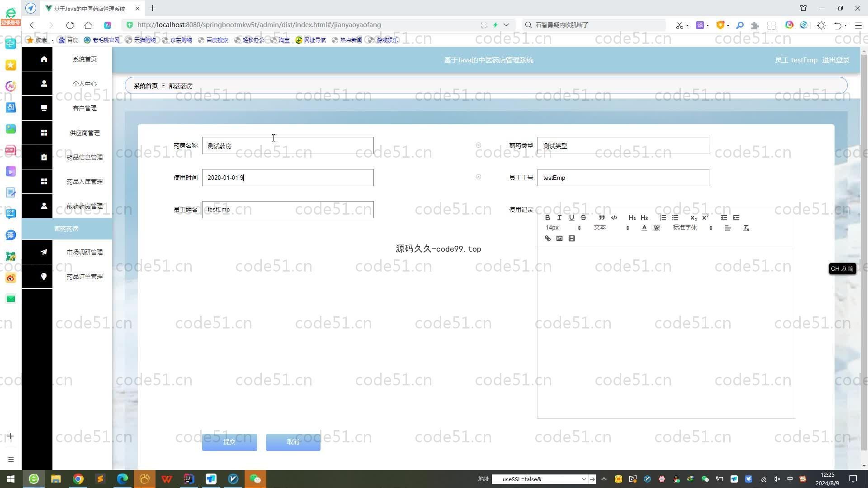
Task: Focus the 使用时间 date input
Action: tap(288, 178)
